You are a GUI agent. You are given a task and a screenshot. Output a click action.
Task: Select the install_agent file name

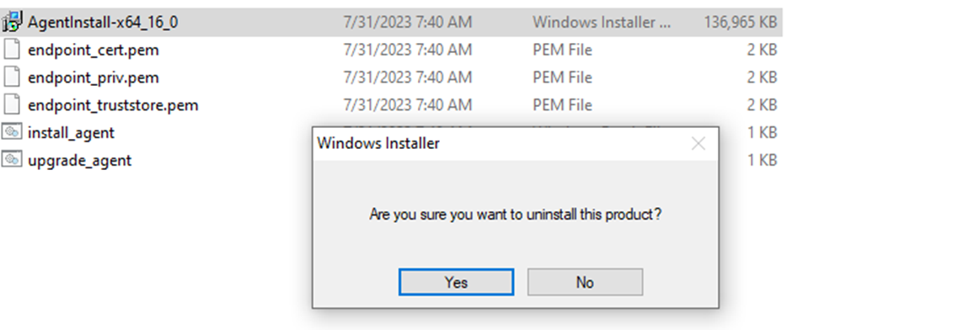click(x=72, y=132)
